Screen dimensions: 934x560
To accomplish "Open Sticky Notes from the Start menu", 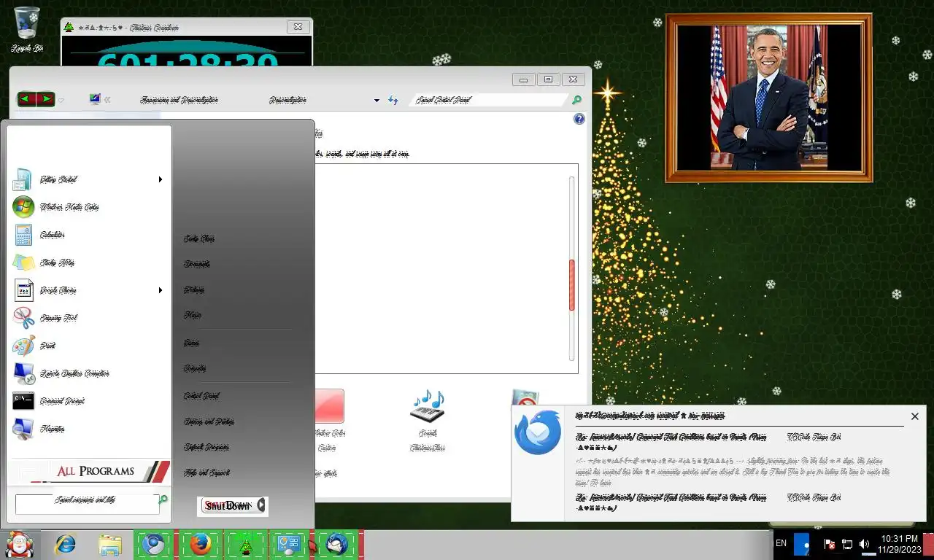I will point(57,262).
